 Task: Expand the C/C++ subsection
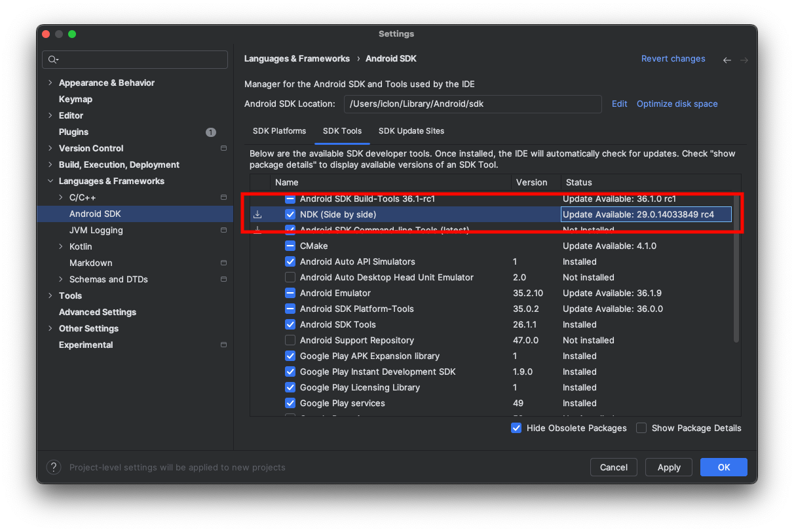61,197
